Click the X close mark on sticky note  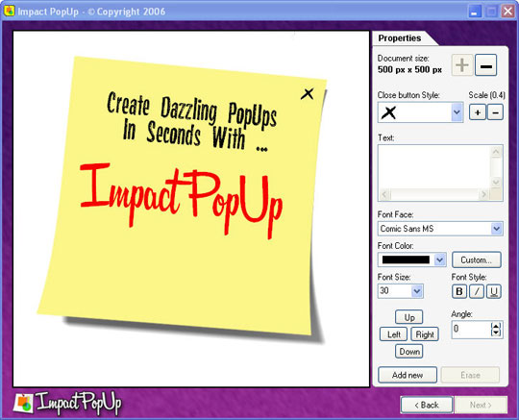[x=308, y=94]
